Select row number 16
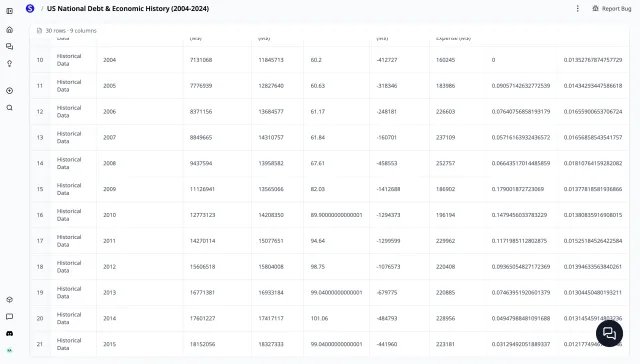The width and height of the screenshot is (640, 364). pyautogui.click(x=40, y=215)
